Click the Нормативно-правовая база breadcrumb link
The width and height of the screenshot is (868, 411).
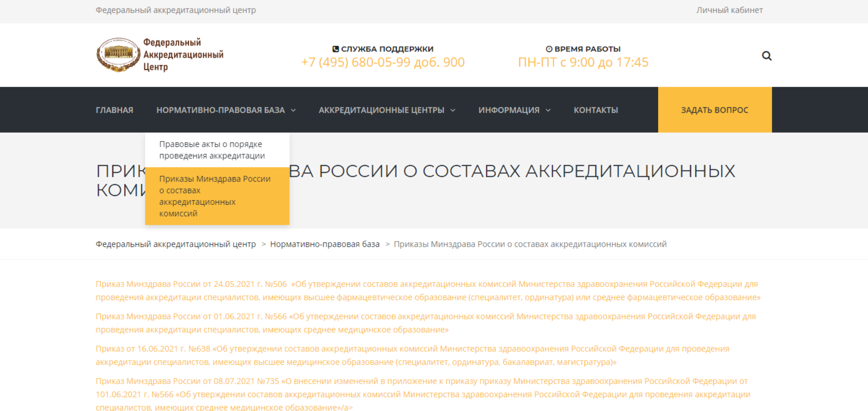coord(324,244)
